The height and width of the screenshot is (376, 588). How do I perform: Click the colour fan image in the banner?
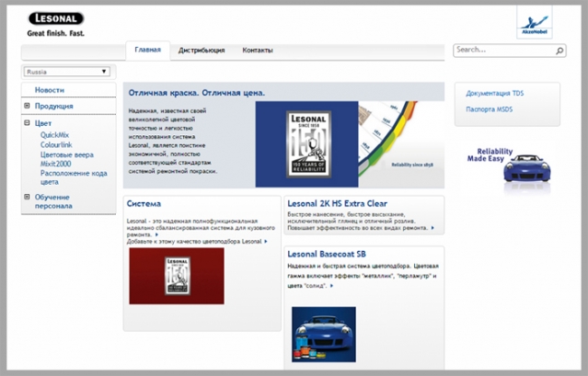click(401, 144)
